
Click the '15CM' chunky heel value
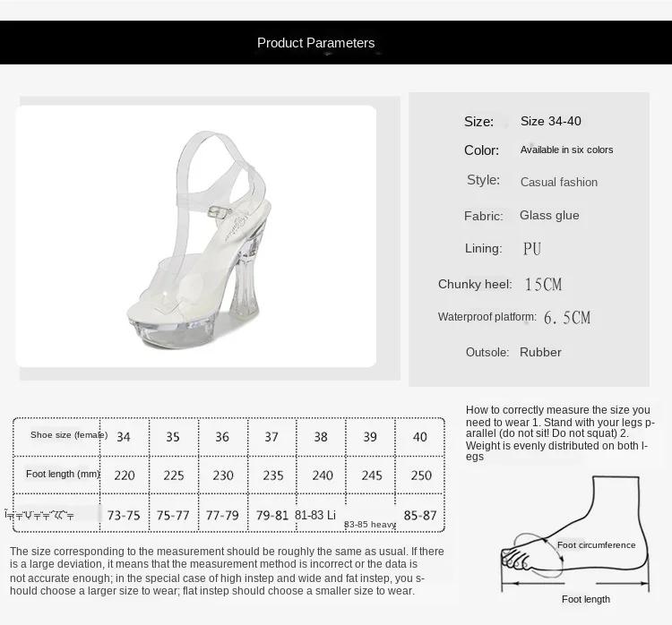pyautogui.click(x=544, y=284)
